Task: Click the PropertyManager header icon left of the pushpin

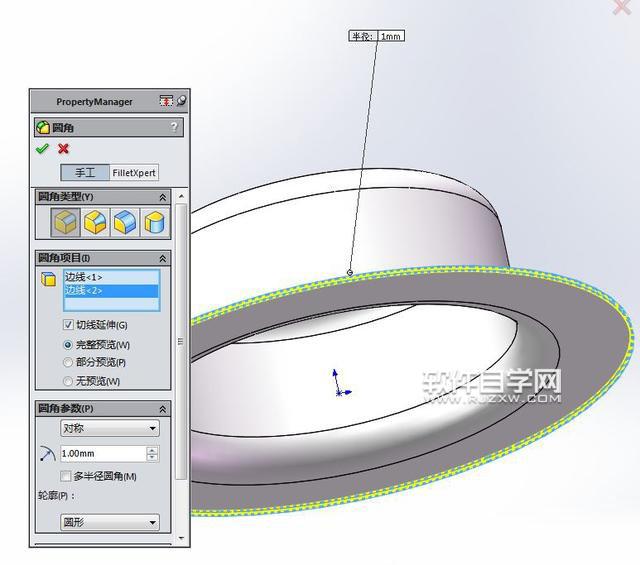Action: 166,100
